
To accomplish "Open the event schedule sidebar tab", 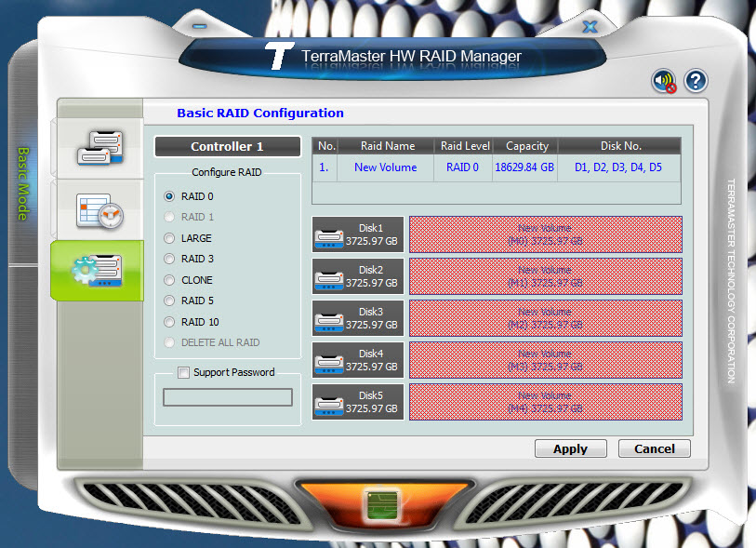I will [x=100, y=211].
